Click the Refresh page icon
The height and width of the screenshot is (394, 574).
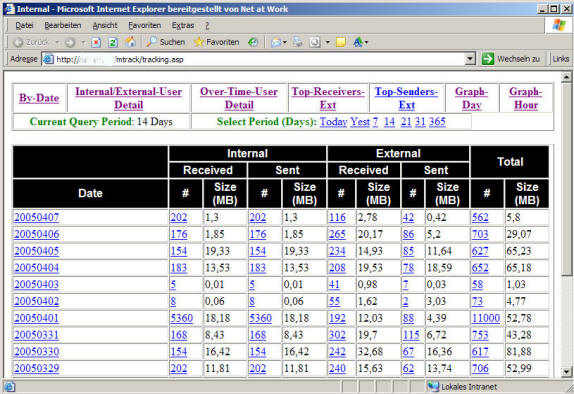[113, 42]
